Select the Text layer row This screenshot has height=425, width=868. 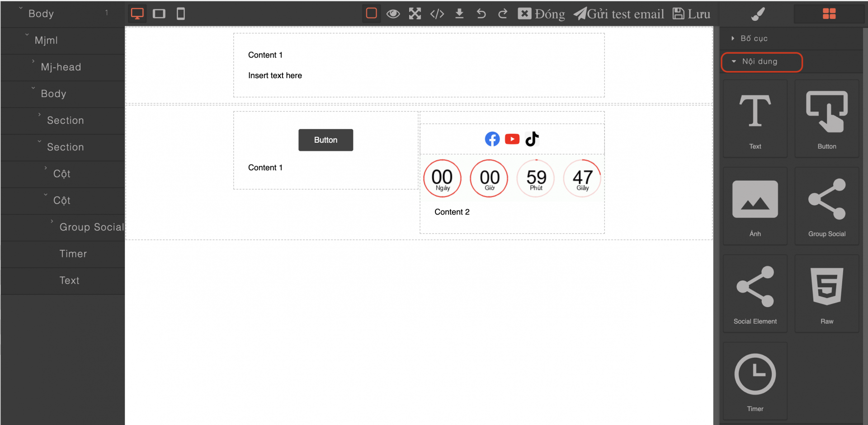63,280
